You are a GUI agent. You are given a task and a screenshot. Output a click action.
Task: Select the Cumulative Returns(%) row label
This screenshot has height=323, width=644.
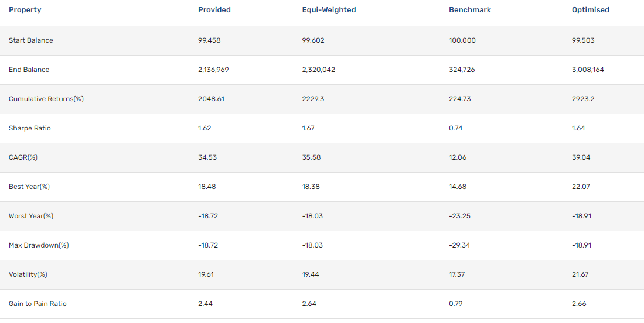pyautogui.click(x=46, y=99)
